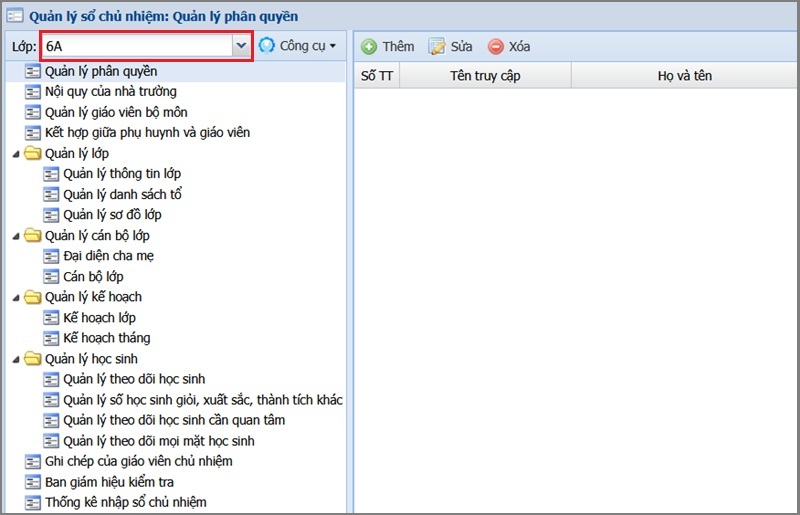Click icon beside Kết hợp giữa phụ huynh
Viewport: 800px width, 515px height.
[32, 133]
